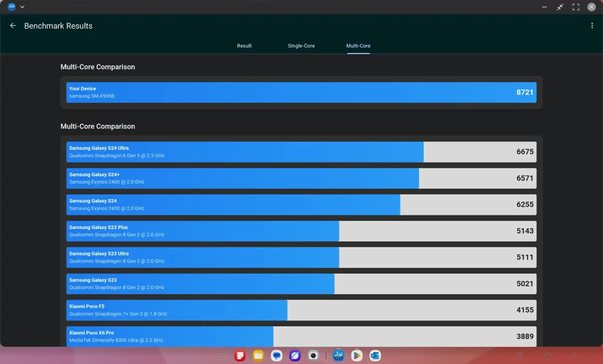Viewport: 603px width, 364px height.
Task: Launch Samsung Notes from the taskbar
Action: [x=240, y=356]
